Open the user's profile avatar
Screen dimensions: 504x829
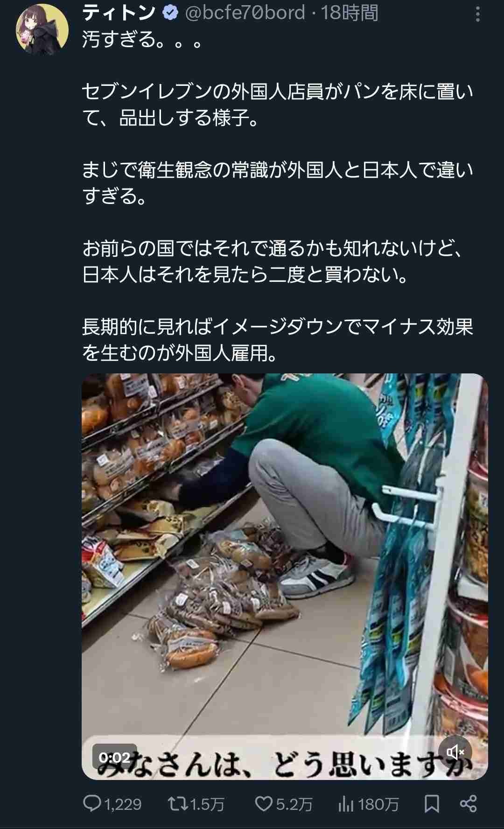pyautogui.click(x=42, y=29)
